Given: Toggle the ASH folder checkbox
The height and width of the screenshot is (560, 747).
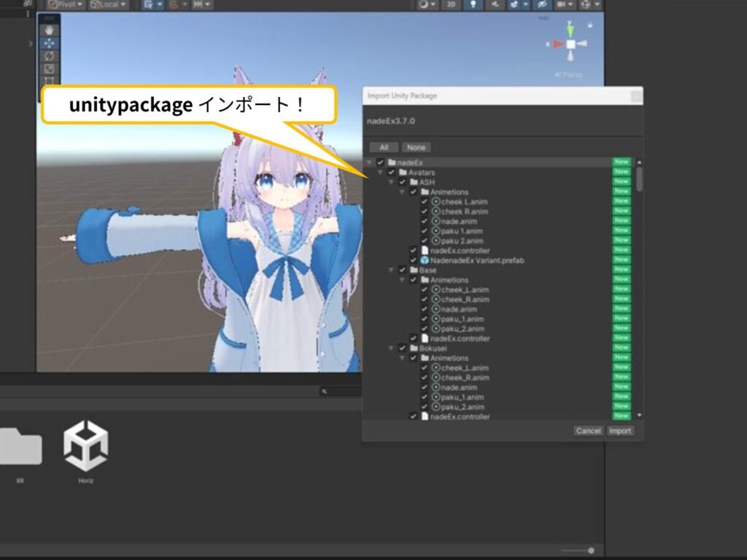Looking at the screenshot, I should (402, 182).
